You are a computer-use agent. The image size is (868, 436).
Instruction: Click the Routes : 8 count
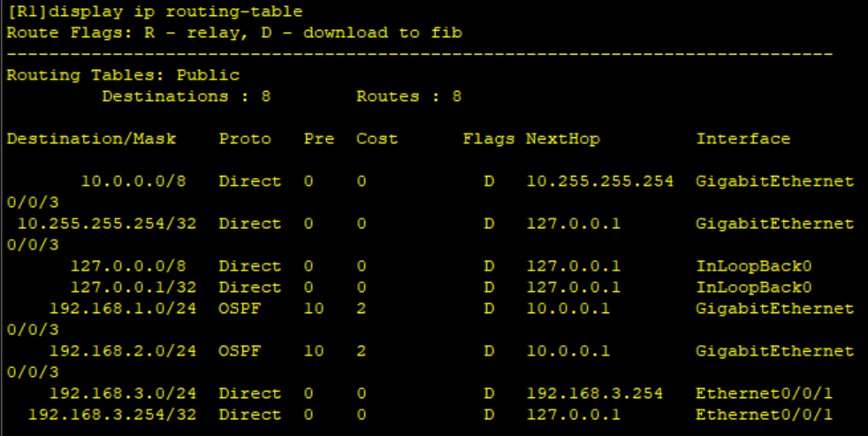[408, 96]
